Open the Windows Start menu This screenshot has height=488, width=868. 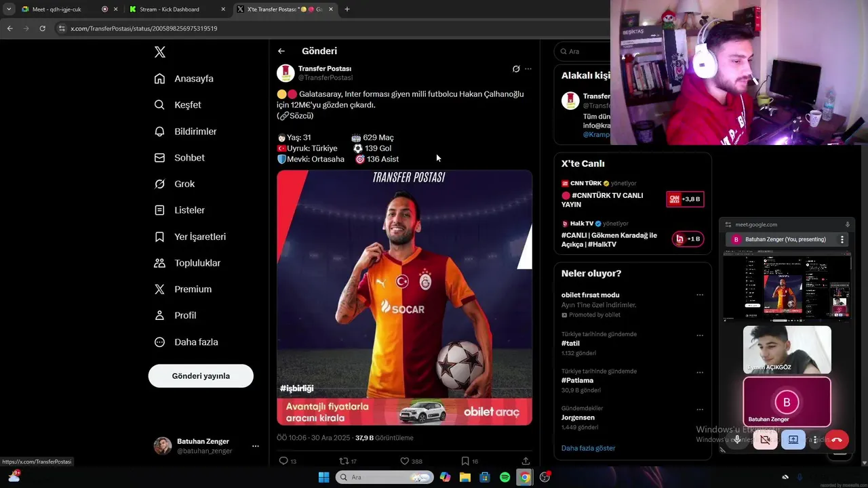[x=324, y=477]
